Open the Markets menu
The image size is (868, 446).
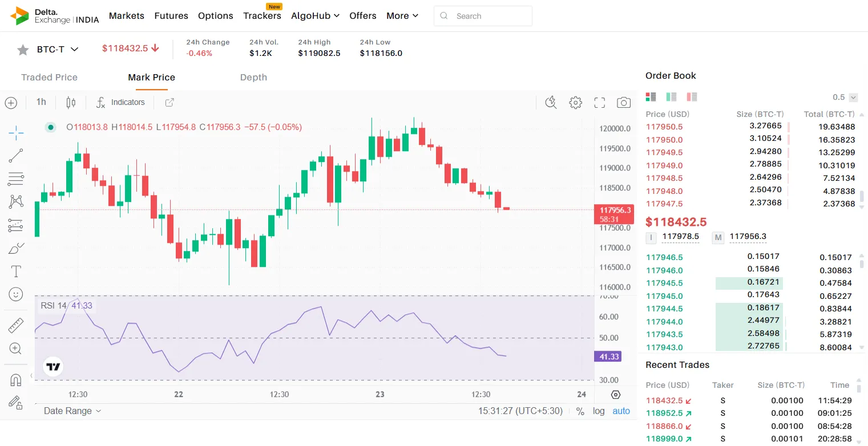click(x=126, y=15)
